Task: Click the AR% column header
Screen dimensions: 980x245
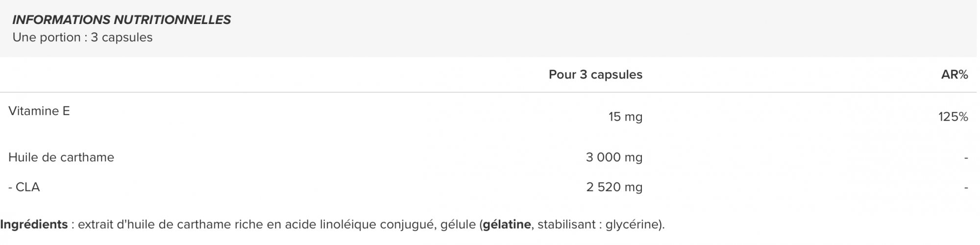Action: coord(955,74)
